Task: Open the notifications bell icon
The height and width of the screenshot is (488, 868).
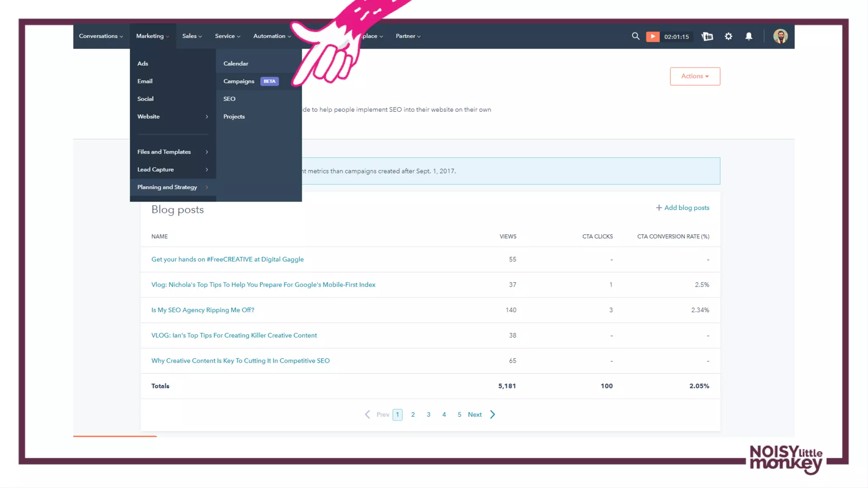Action: [x=748, y=36]
